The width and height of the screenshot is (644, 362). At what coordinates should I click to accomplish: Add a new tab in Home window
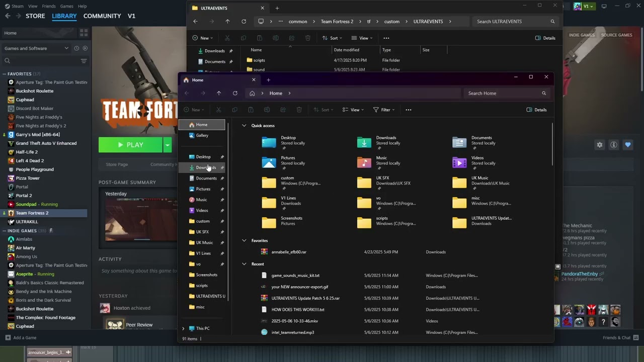pos(268,80)
